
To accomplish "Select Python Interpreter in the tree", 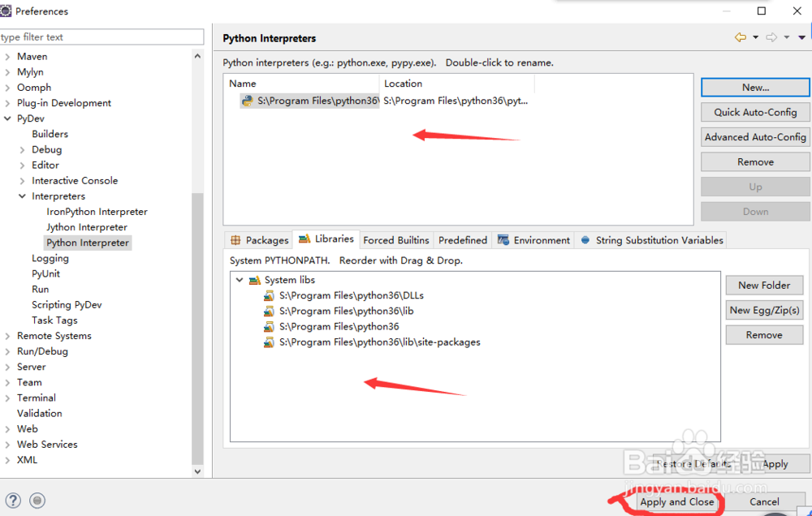I will pyautogui.click(x=88, y=243).
